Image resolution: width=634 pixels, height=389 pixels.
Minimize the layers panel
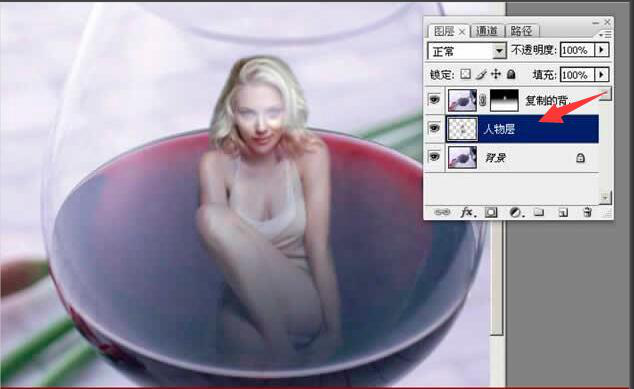pos(596,23)
